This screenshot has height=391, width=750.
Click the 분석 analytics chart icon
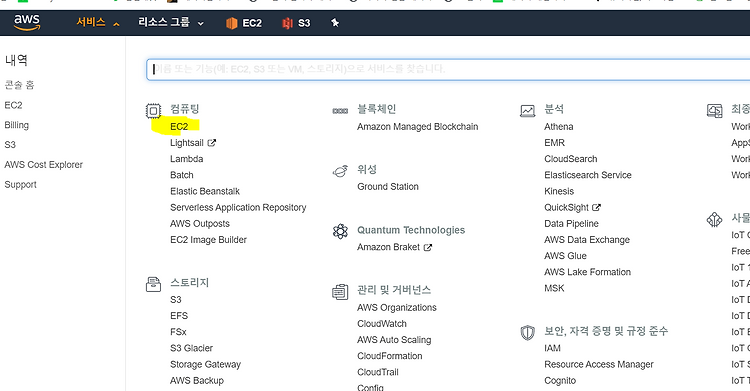click(527, 111)
